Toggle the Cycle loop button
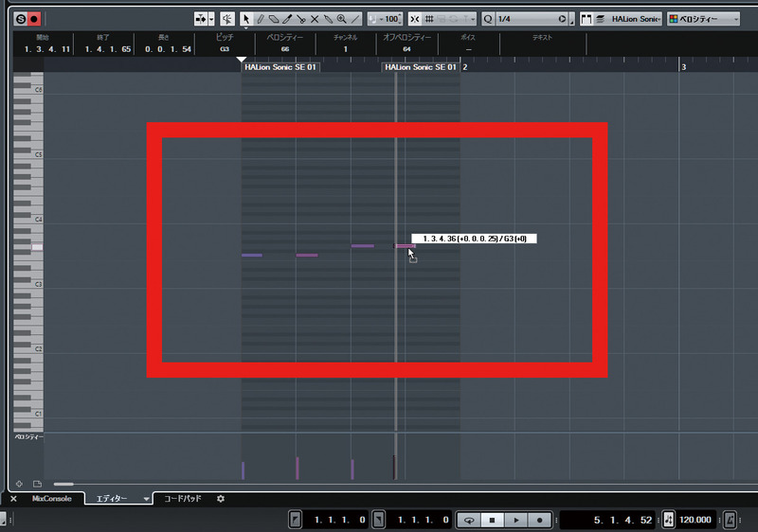 coord(468,520)
